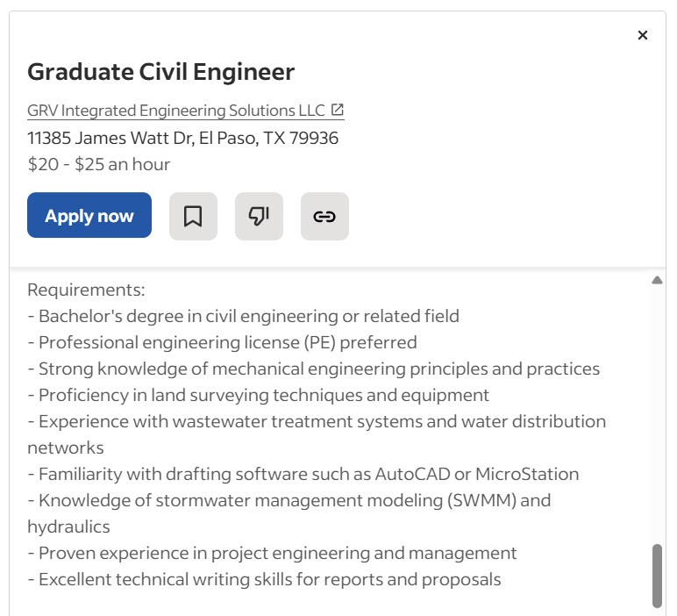Close the job details panel
Screen dimensions: 677x616
[x=643, y=35]
